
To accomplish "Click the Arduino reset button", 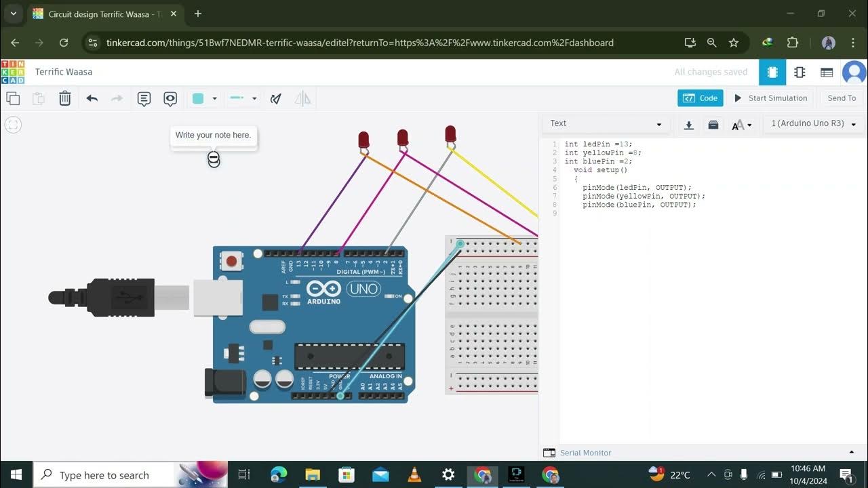I will pos(232,261).
